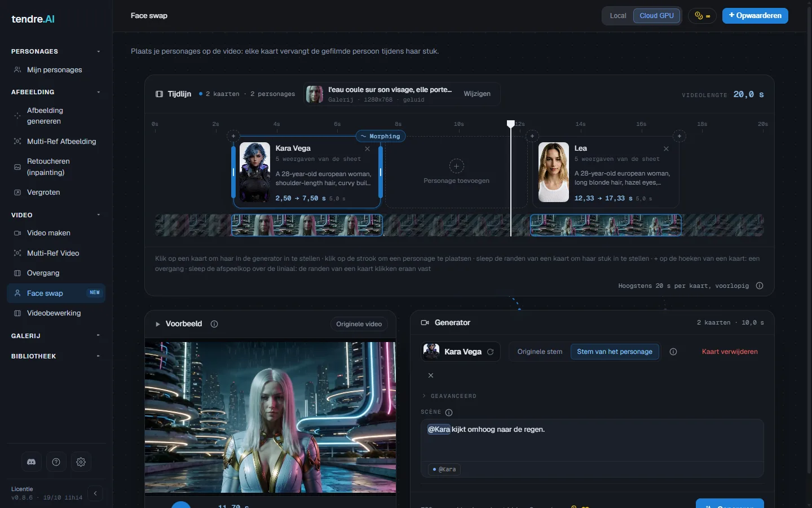Screen dimensions: 812x508
Task: Expand the Geavanceerd section
Action: tap(449, 396)
